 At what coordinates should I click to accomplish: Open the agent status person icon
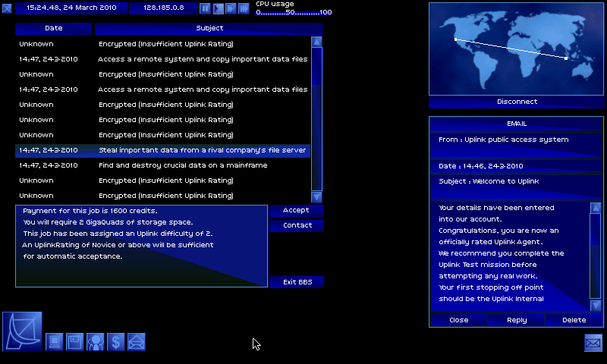[x=96, y=342]
